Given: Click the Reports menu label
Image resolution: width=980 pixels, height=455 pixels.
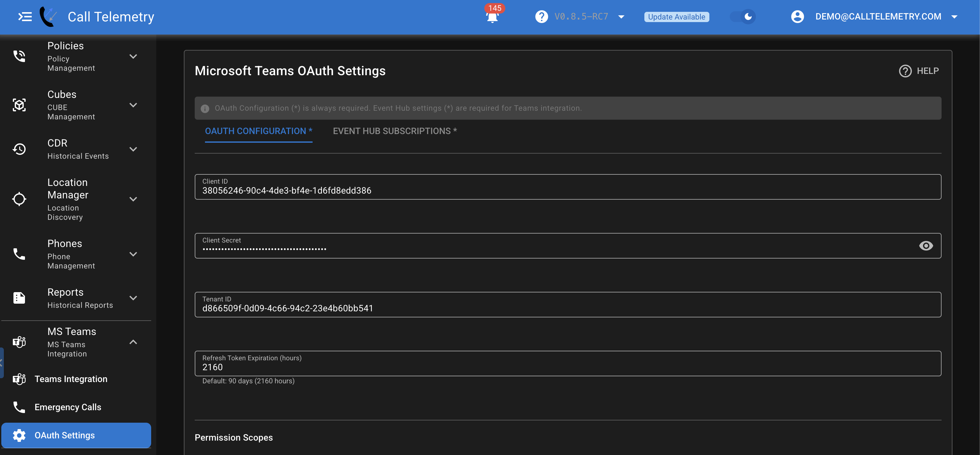Looking at the screenshot, I should click(65, 292).
